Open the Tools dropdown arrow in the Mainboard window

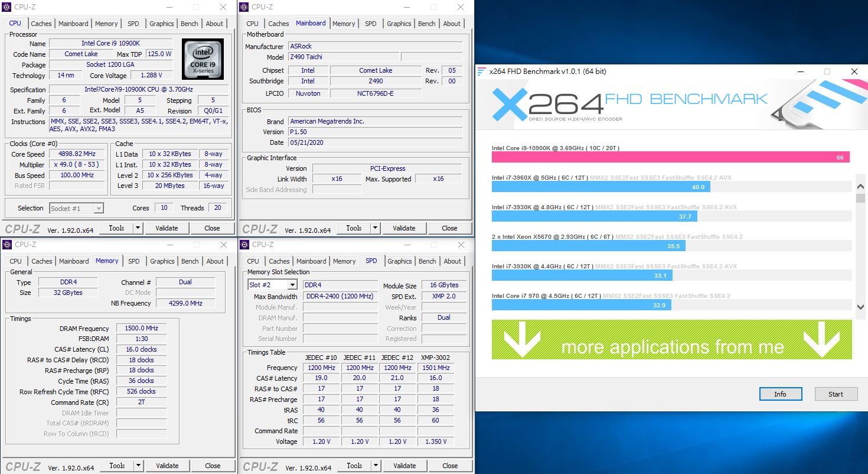pos(375,228)
